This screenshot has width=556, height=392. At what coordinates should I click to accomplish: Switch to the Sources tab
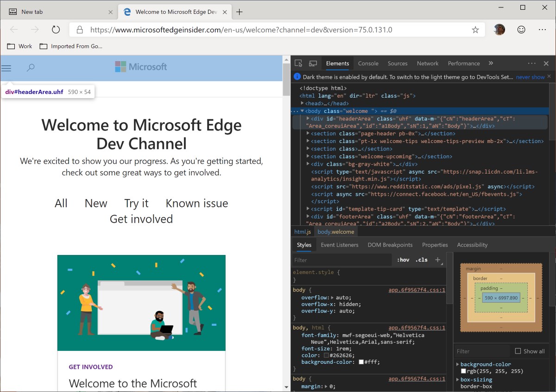398,63
